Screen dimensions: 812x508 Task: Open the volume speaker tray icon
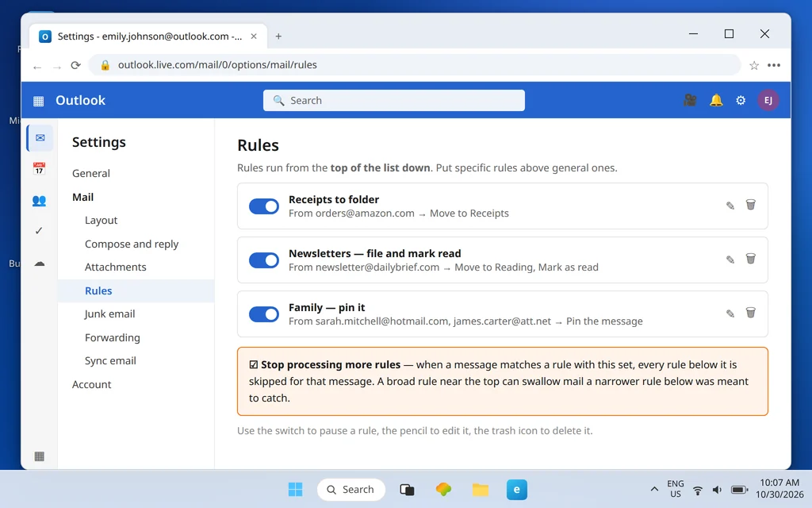(717, 490)
